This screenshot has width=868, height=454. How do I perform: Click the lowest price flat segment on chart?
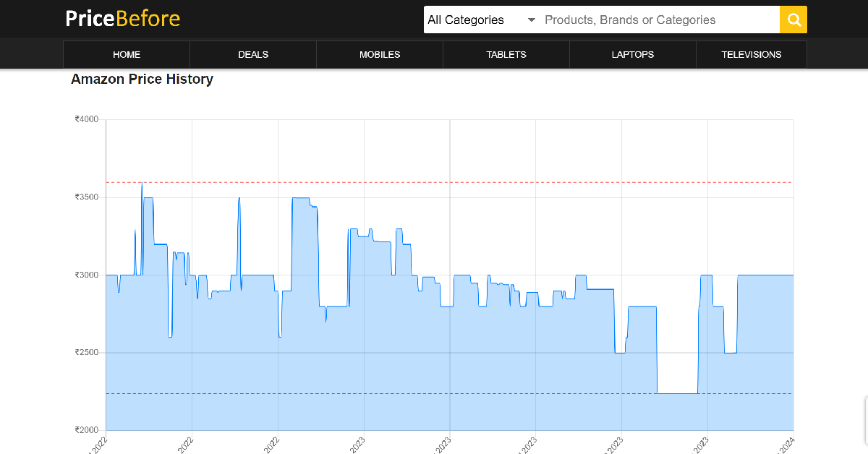pyautogui.click(x=677, y=393)
